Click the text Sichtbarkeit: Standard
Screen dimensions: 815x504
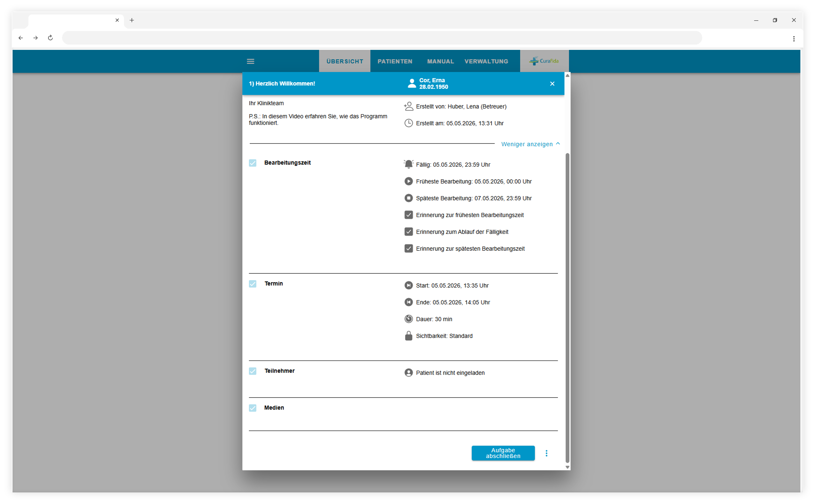click(444, 336)
